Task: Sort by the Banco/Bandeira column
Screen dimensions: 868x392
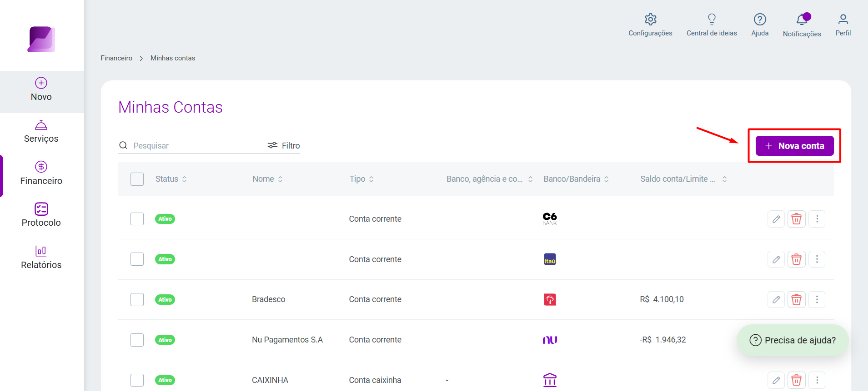Action: point(576,179)
